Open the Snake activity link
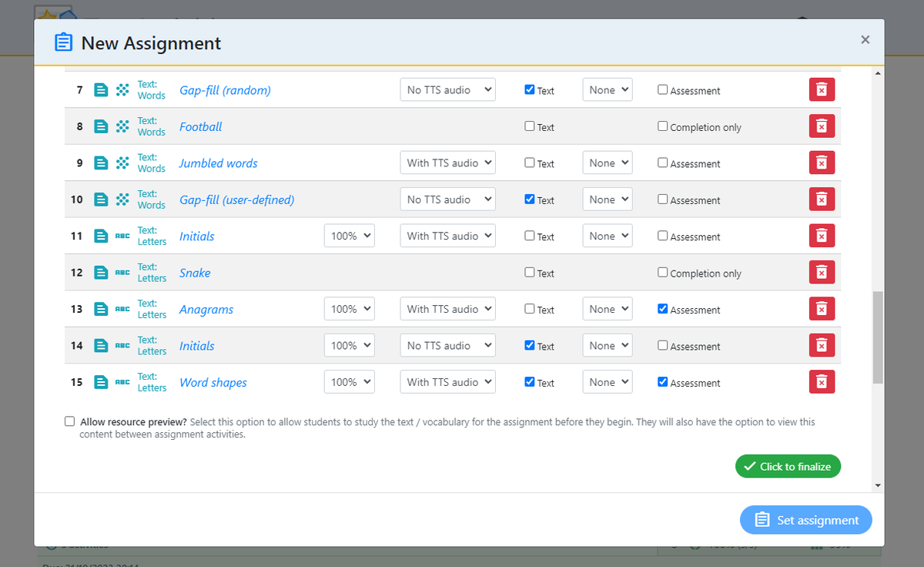 pyautogui.click(x=195, y=273)
